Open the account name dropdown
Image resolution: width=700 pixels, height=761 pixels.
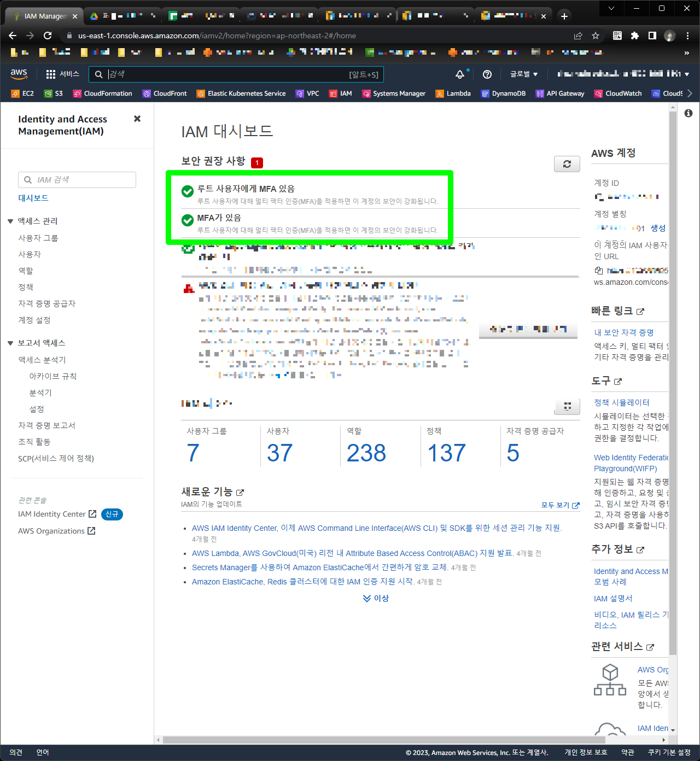(x=623, y=74)
